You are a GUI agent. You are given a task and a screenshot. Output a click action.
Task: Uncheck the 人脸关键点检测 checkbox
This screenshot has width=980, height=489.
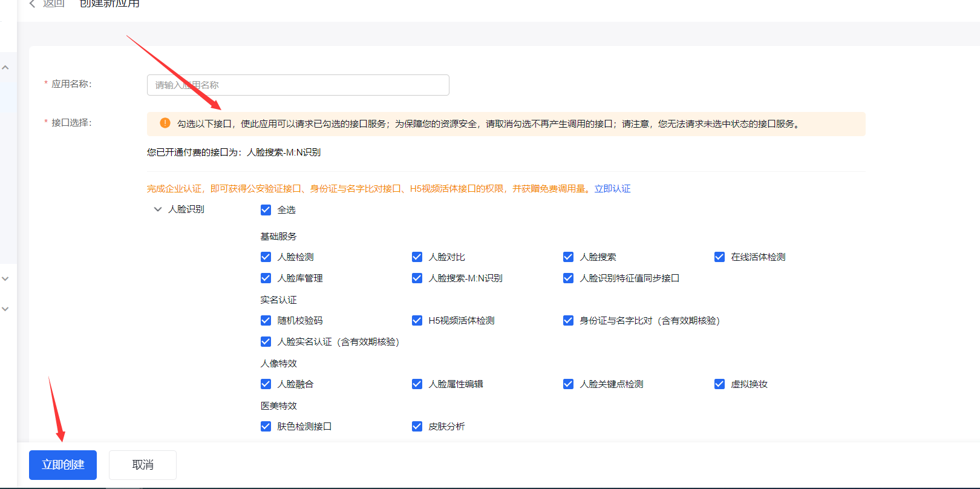click(x=568, y=384)
